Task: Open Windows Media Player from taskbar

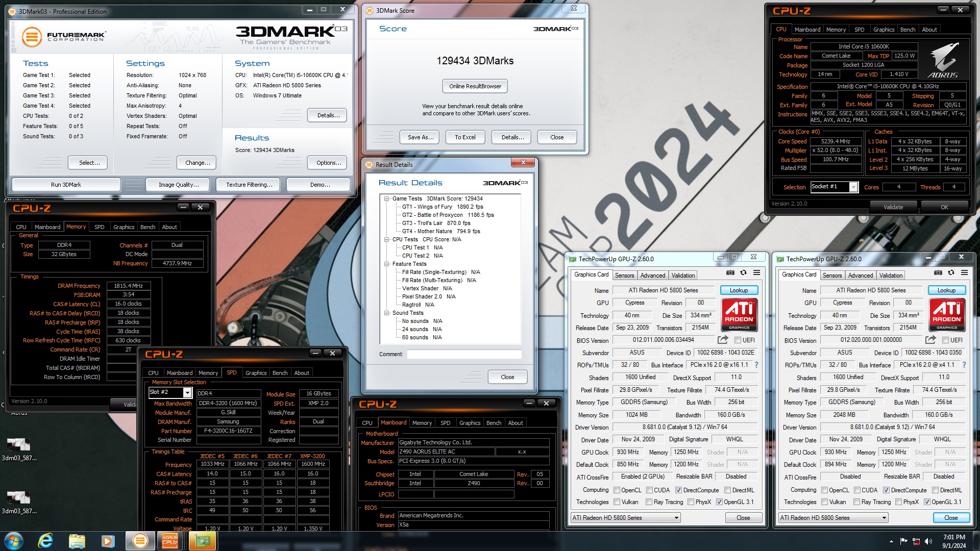Action: point(108,540)
